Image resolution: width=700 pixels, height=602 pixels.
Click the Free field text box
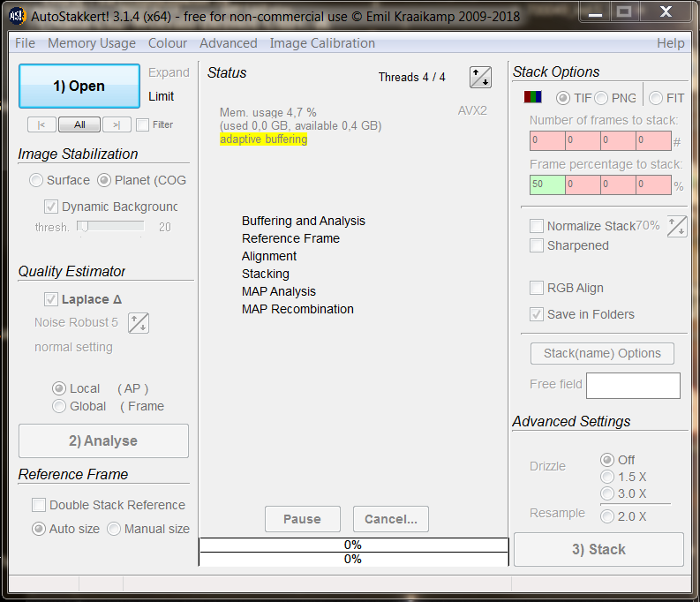pos(633,386)
